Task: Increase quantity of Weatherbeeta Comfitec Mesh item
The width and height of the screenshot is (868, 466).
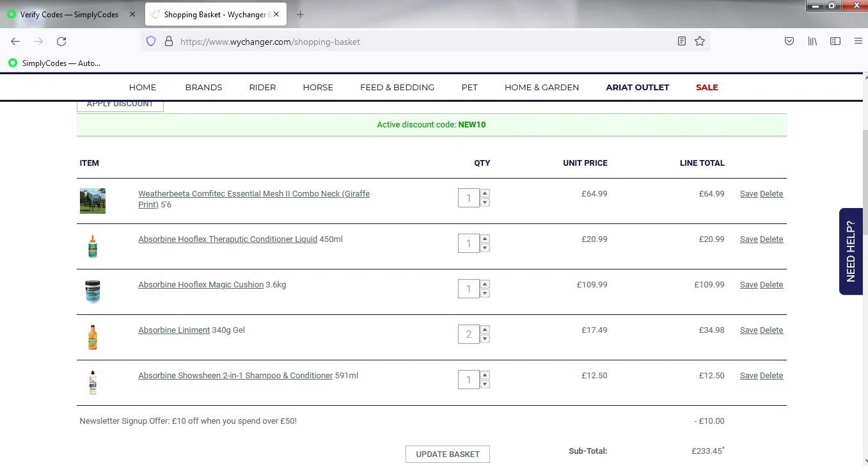Action: pyautogui.click(x=485, y=193)
